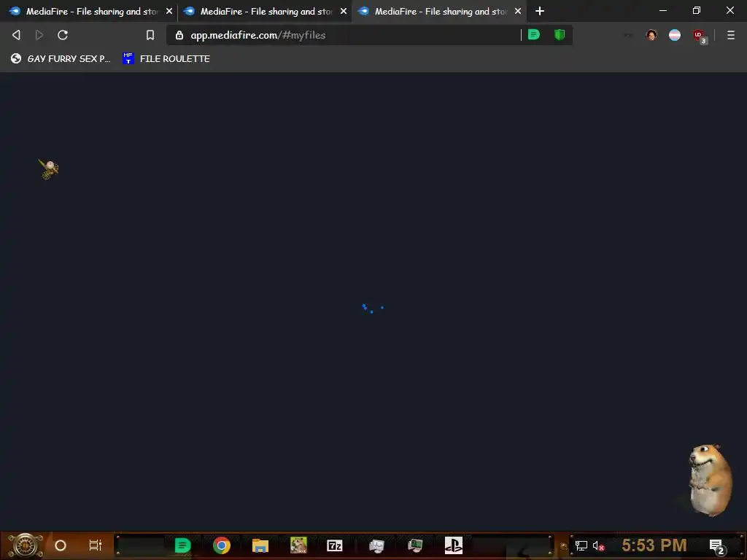Image resolution: width=747 pixels, height=560 pixels.
Task: Open the steampunk Start button
Action: (26, 545)
